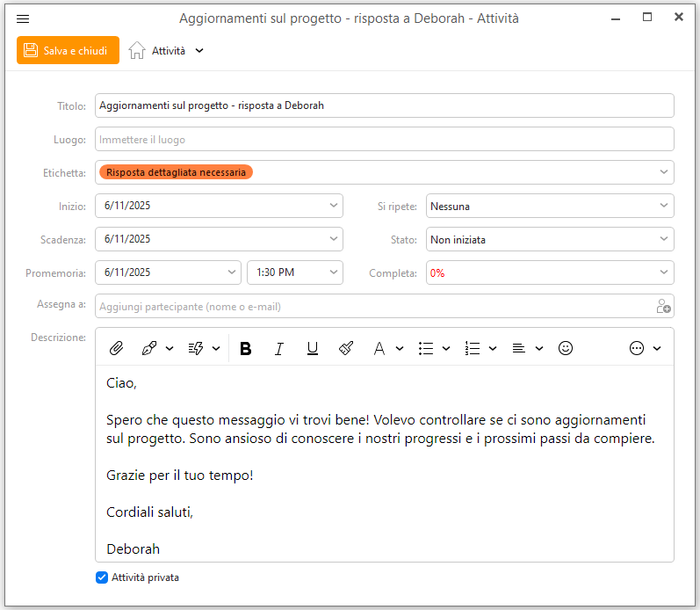Uncheck the Attività privata checkbox

102,577
